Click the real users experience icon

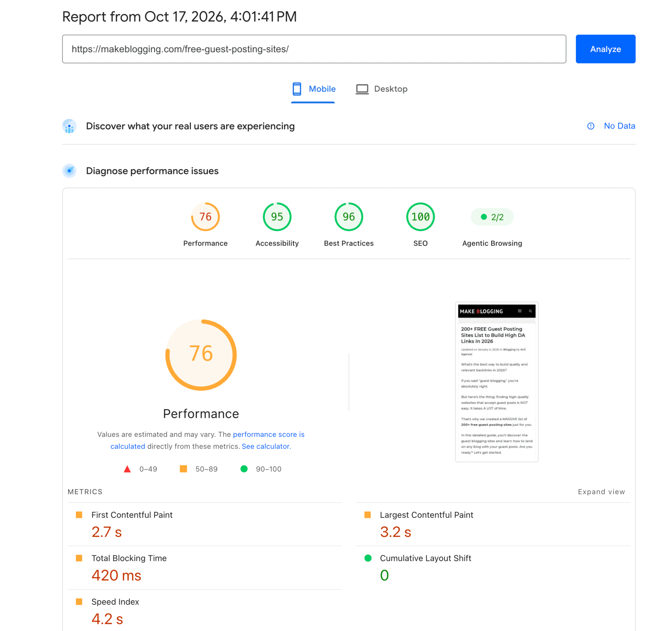click(x=69, y=126)
